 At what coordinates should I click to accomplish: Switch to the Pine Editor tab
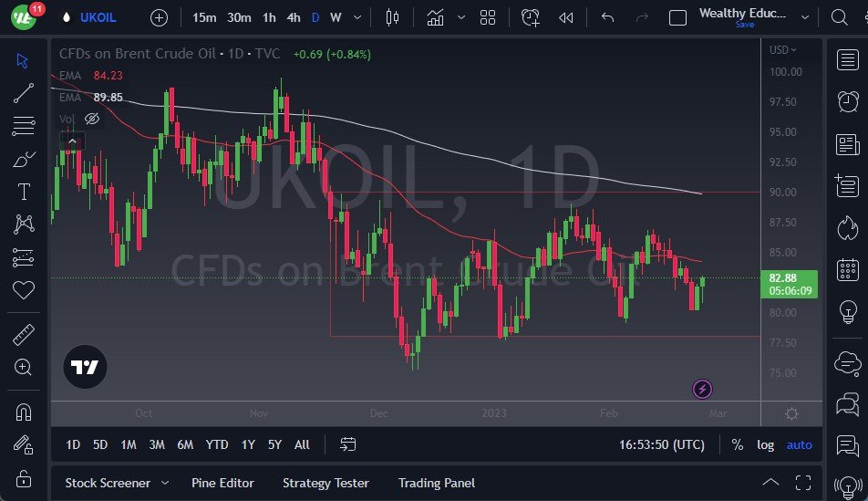pos(222,483)
